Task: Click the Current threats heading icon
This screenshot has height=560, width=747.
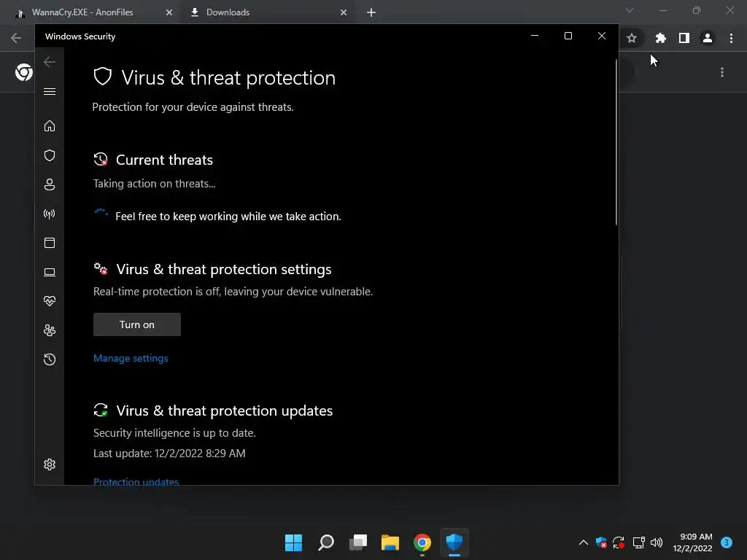Action: pyautogui.click(x=101, y=160)
